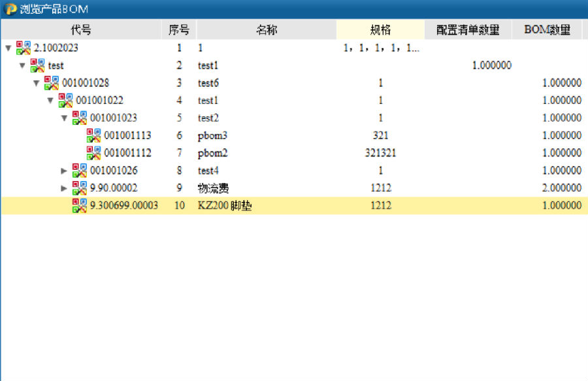
Task: Click the name cell 物流费
Action: (x=213, y=188)
